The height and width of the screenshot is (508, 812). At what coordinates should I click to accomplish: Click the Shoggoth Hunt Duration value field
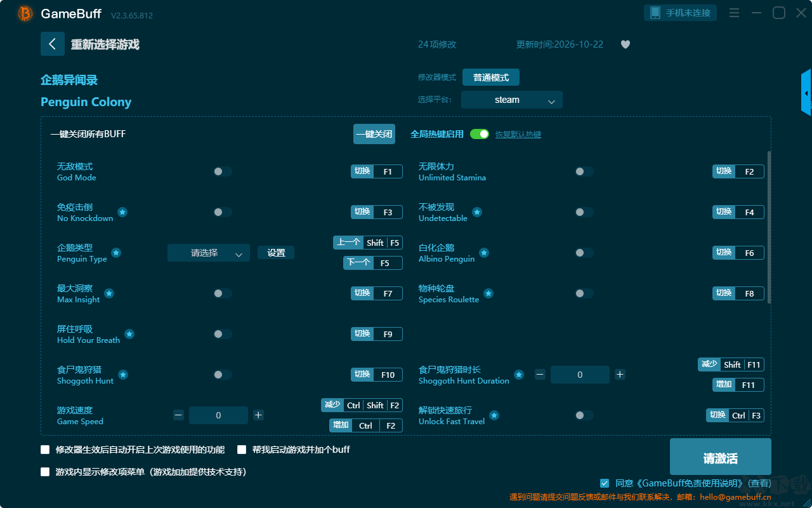(x=580, y=375)
